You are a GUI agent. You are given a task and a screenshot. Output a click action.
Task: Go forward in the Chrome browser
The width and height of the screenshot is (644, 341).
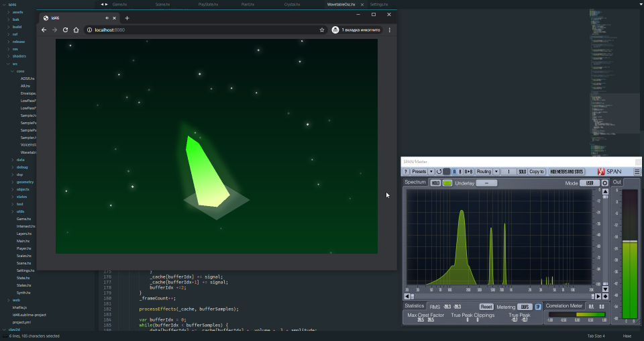(x=54, y=30)
